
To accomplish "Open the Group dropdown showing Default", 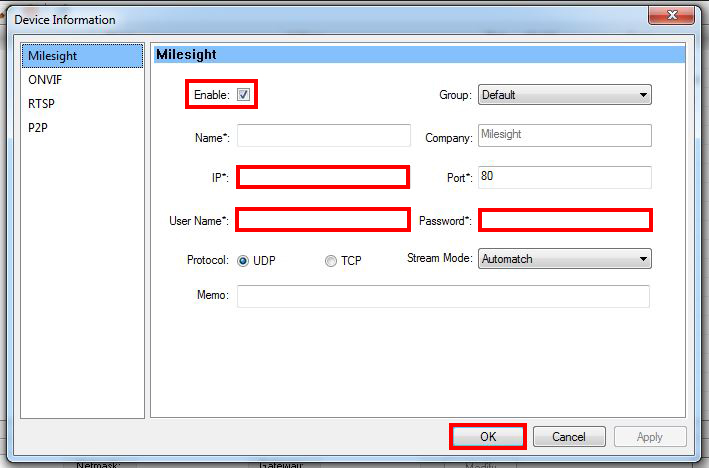I will point(565,95).
